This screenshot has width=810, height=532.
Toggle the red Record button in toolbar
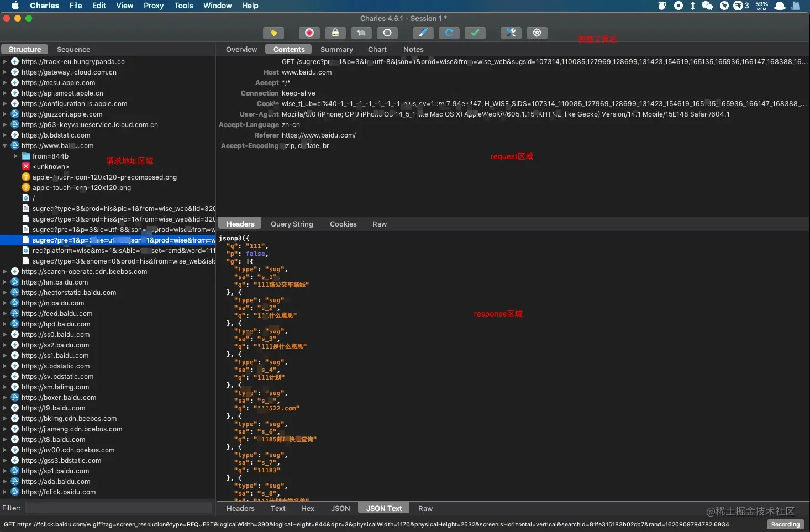click(x=309, y=33)
